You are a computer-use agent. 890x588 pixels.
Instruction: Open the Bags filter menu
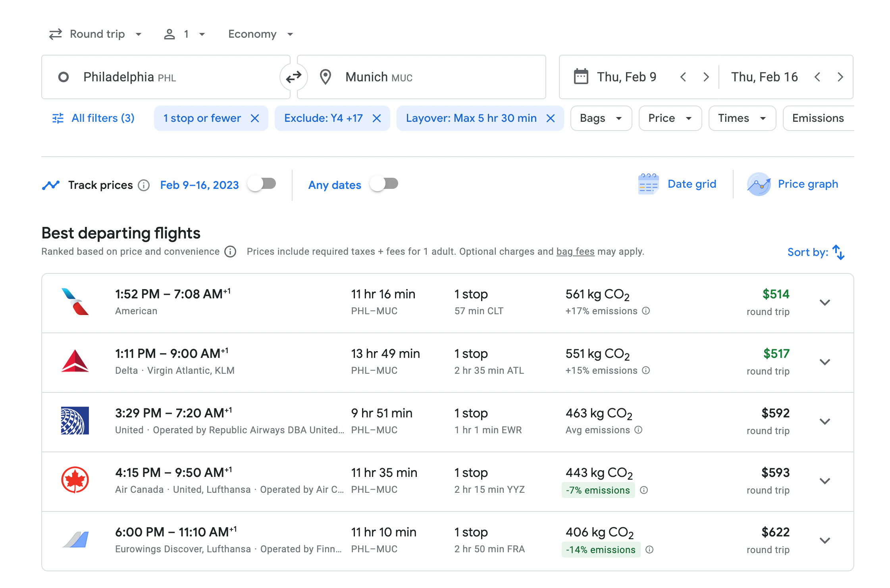click(x=601, y=118)
